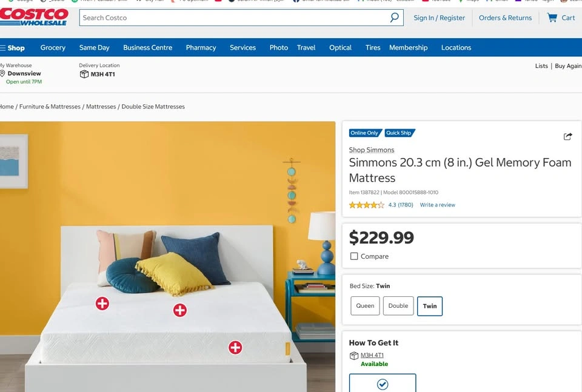Click the Shop Simmons link
This screenshot has height=392, width=582.
pos(372,150)
